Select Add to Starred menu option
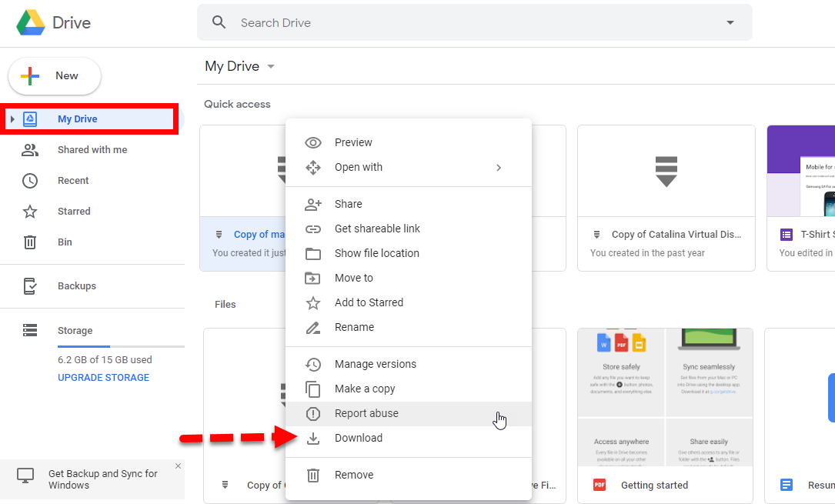The image size is (835, 504). 369,302
